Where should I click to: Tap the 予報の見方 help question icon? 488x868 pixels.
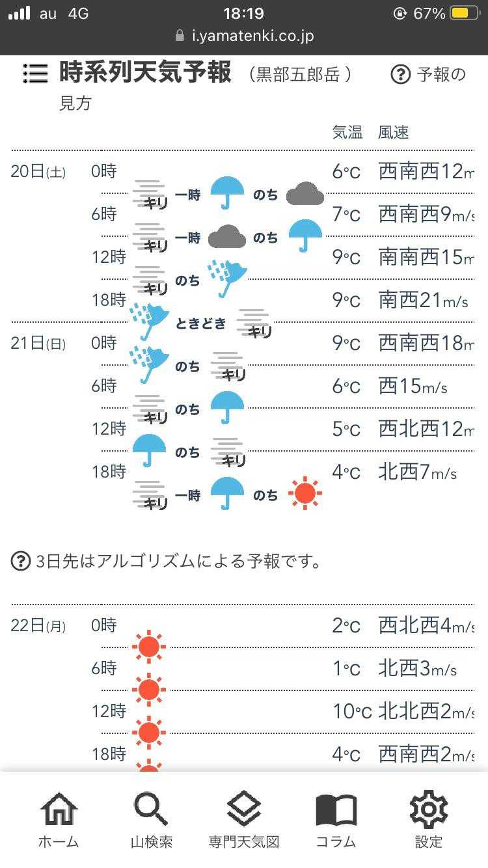pyautogui.click(x=401, y=74)
